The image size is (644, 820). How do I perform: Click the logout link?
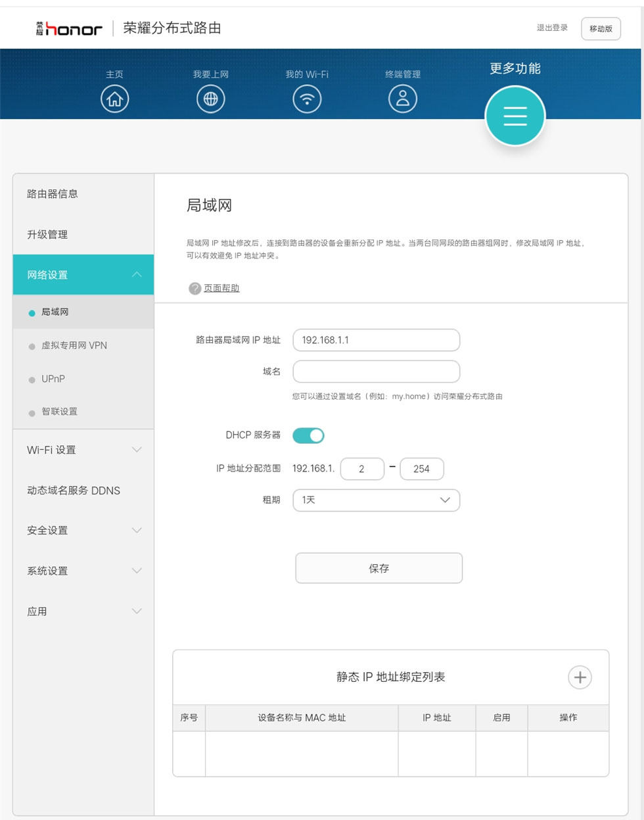552,28
